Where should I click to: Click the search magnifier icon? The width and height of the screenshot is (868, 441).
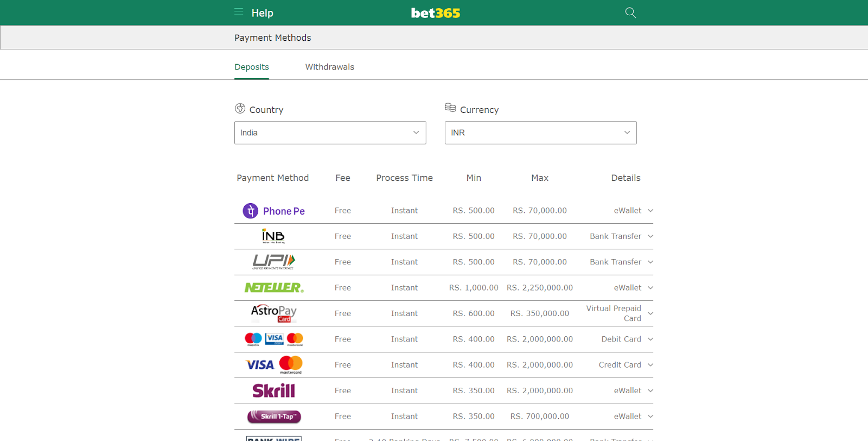click(630, 12)
